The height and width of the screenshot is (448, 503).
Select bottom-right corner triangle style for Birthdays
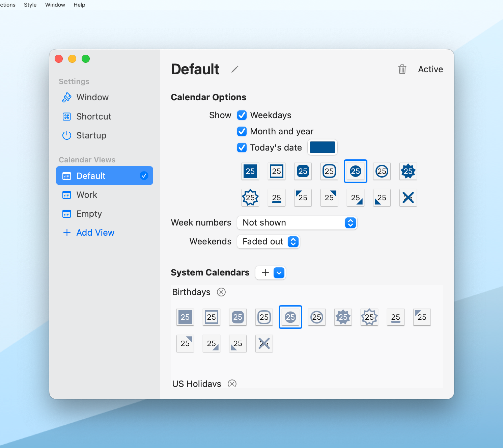(212, 343)
